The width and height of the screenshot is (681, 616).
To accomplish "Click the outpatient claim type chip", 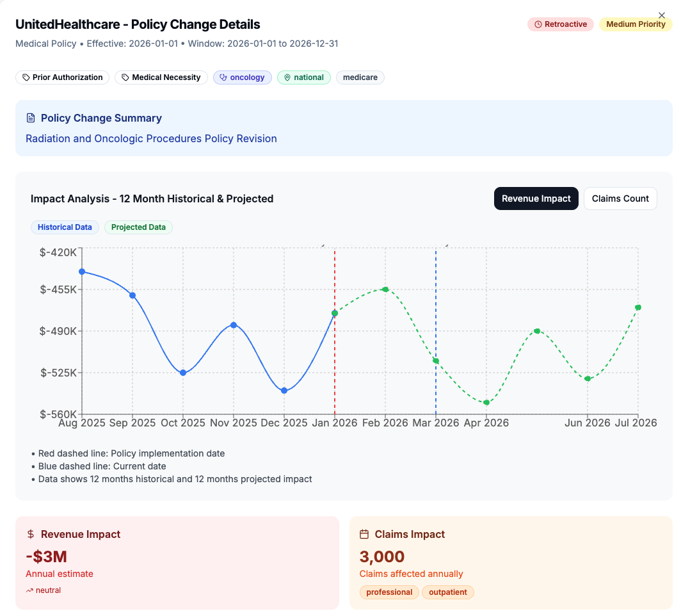I will 448,592.
